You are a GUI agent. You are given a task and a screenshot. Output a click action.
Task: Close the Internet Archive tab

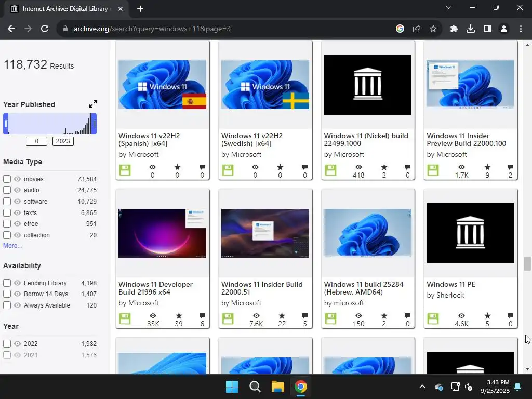click(x=121, y=9)
